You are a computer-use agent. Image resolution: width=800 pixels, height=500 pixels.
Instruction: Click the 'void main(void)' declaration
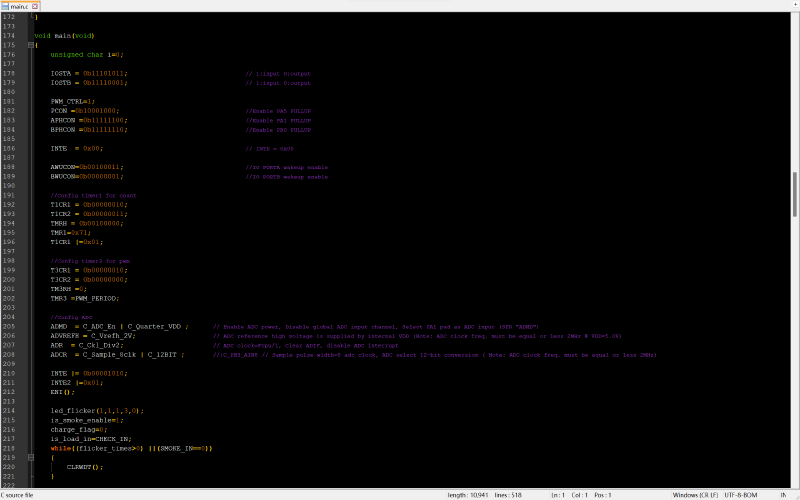(x=64, y=36)
